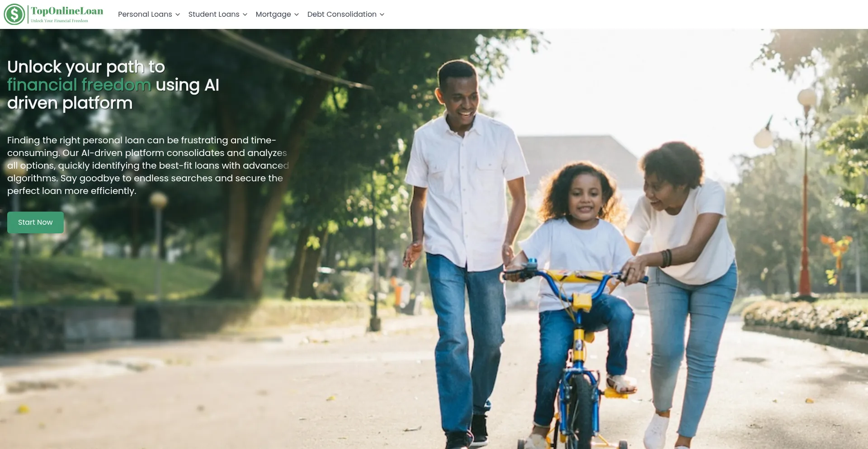
Task: Expand the chevron next to Personal Loans
Action: 178,14
